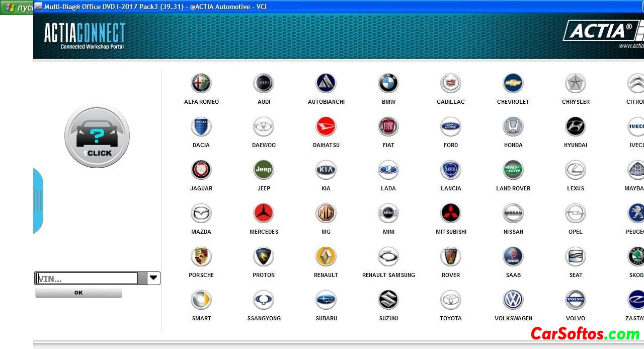This screenshot has height=349, width=644.
Task: Click the ActiaConnect Connected Workshop Portal logo
Action: [x=85, y=36]
